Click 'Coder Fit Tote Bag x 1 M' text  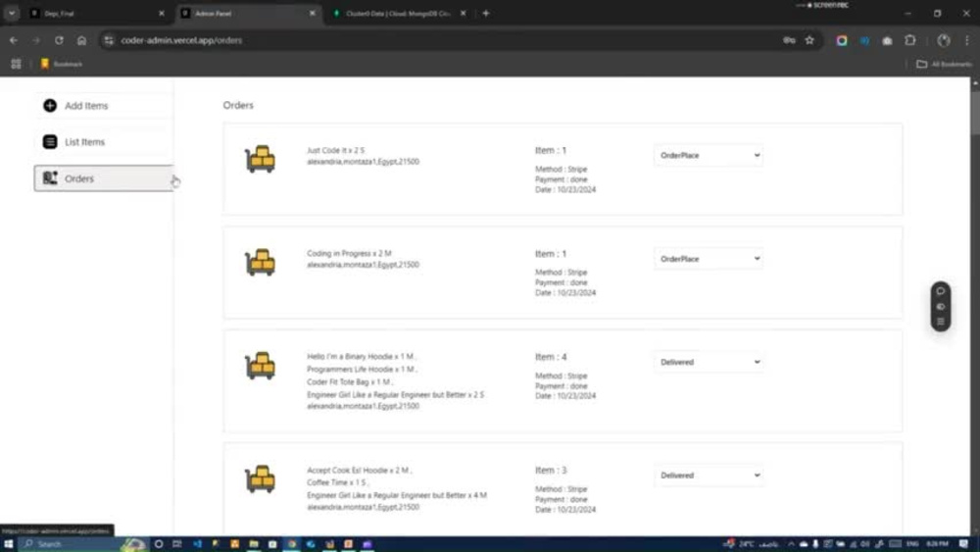pyautogui.click(x=350, y=382)
